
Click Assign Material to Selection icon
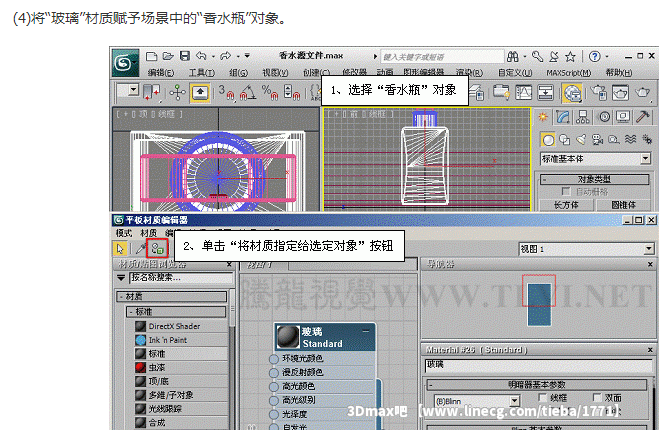coord(158,248)
